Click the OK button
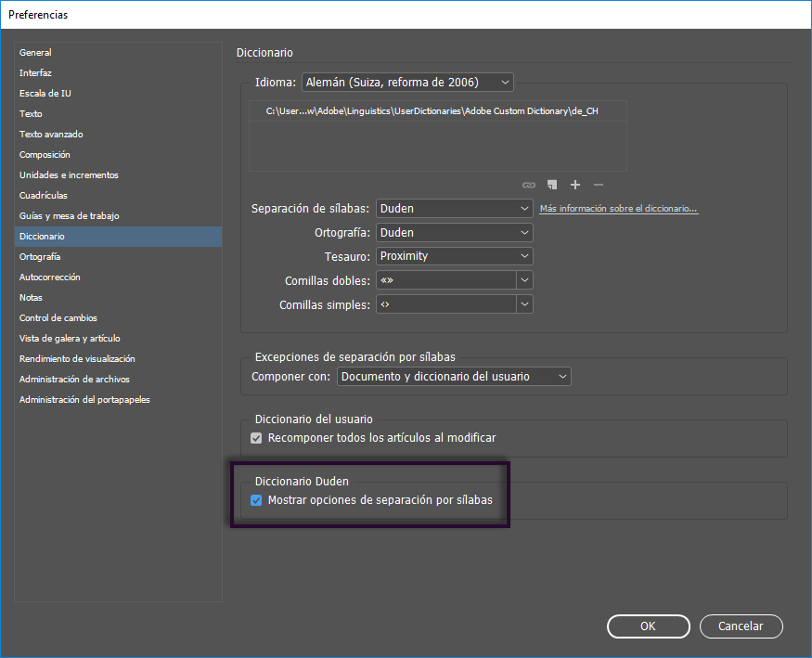The image size is (812, 658). click(649, 626)
